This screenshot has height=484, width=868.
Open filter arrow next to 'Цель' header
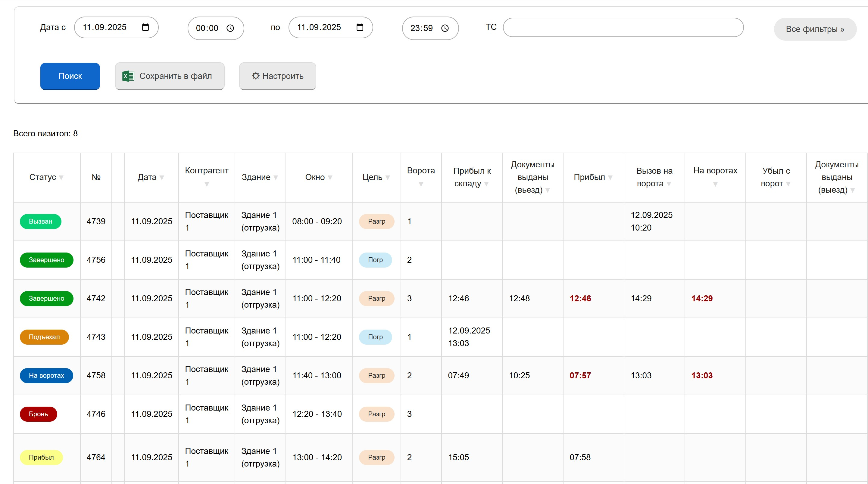[x=388, y=178]
